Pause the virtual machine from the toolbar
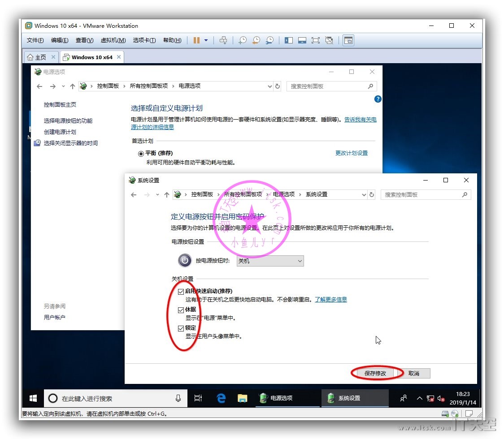The width and height of the screenshot is (504, 439). [x=196, y=40]
